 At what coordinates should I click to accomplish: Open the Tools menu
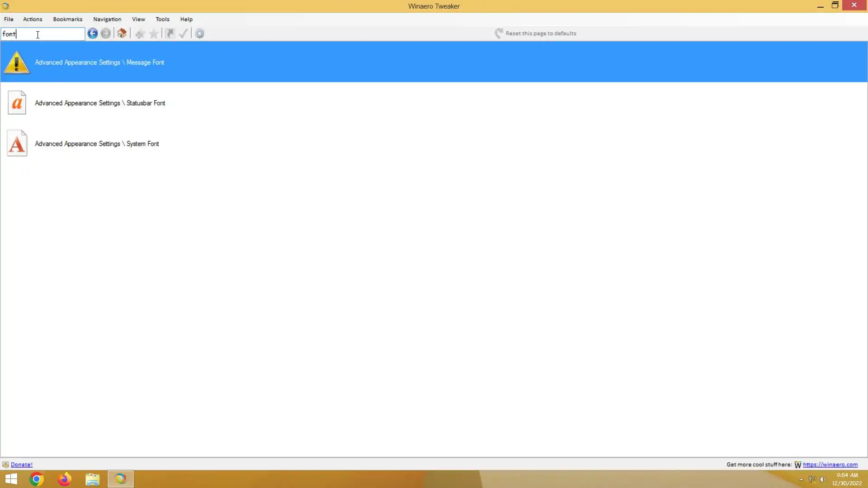click(x=162, y=19)
